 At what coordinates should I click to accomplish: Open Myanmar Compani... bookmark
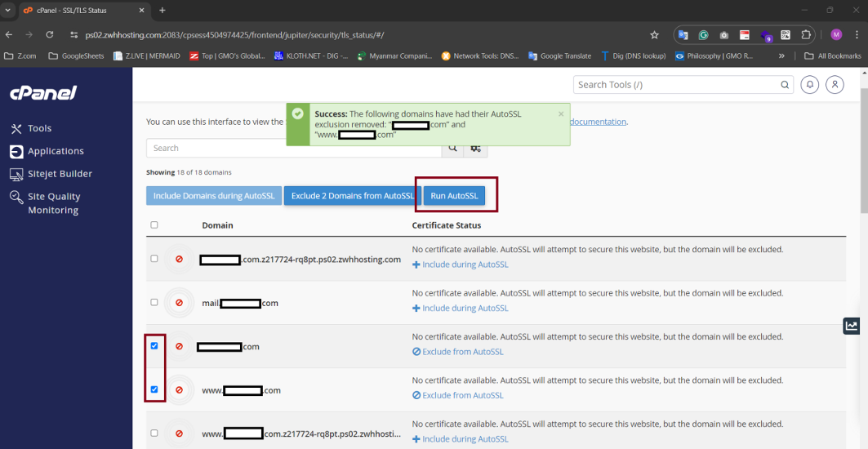(x=394, y=56)
